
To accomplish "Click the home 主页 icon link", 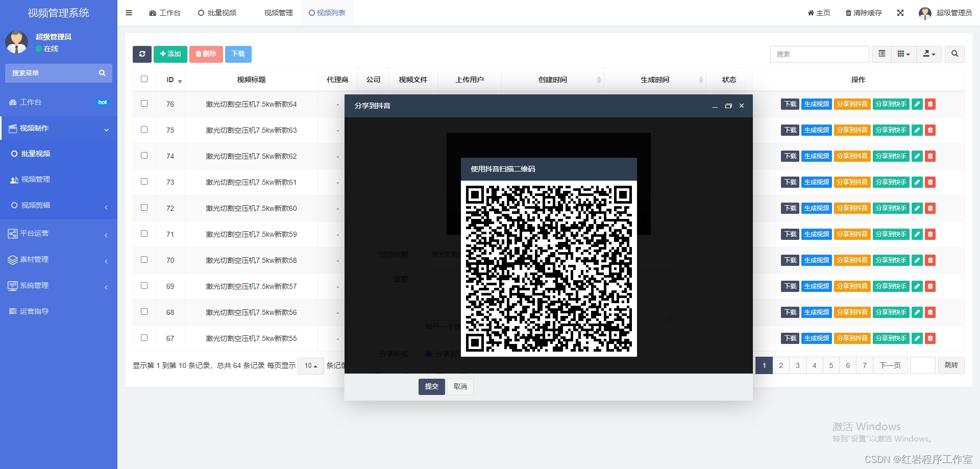I will tap(819, 13).
